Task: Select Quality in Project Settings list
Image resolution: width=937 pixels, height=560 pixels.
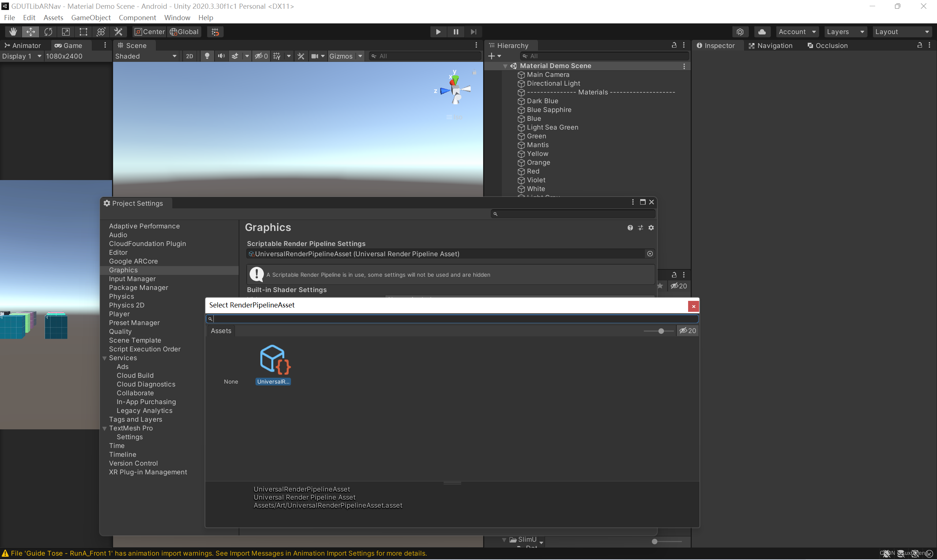Action: 120,331
